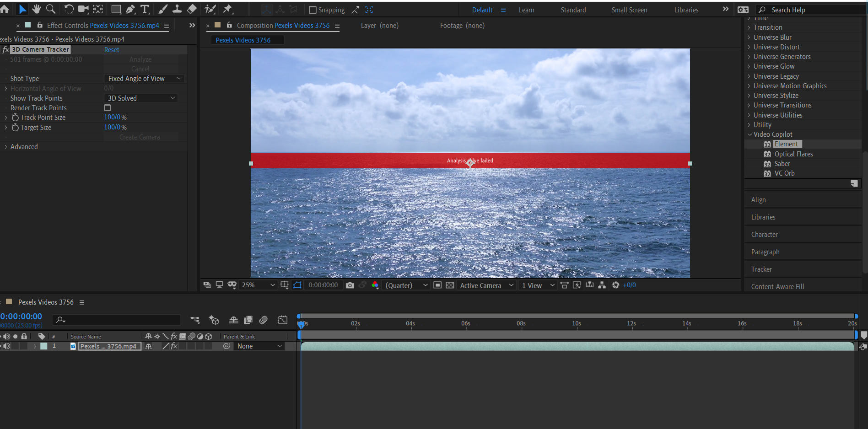The height and width of the screenshot is (429, 868).
Task: Toggle Track Point Size stopwatch
Action: (x=15, y=118)
